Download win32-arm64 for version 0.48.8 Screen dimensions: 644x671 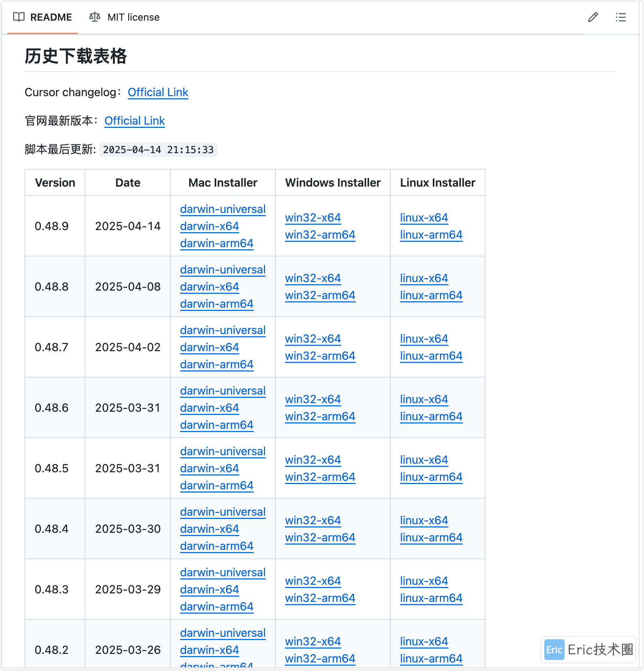(320, 295)
